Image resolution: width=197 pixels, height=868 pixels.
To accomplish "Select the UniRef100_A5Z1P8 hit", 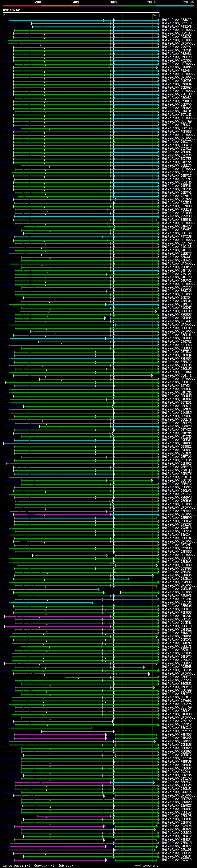I will (x=177, y=731).
